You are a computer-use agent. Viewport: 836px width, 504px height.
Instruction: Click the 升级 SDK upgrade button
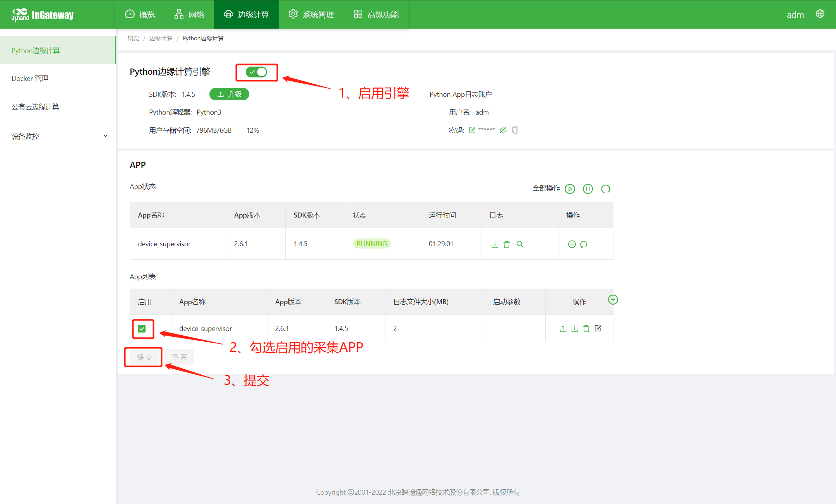tap(229, 94)
